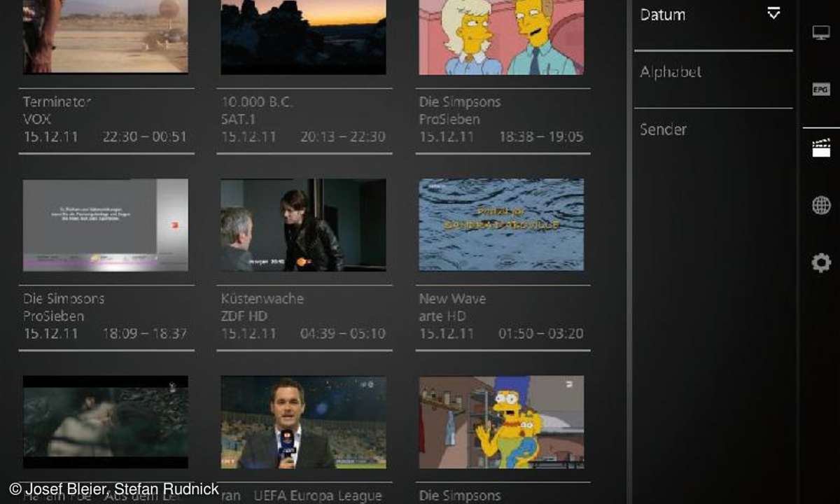The height and width of the screenshot is (504, 840).
Task: Click the '04:39 – 05:10' time range
Action: pos(343,333)
